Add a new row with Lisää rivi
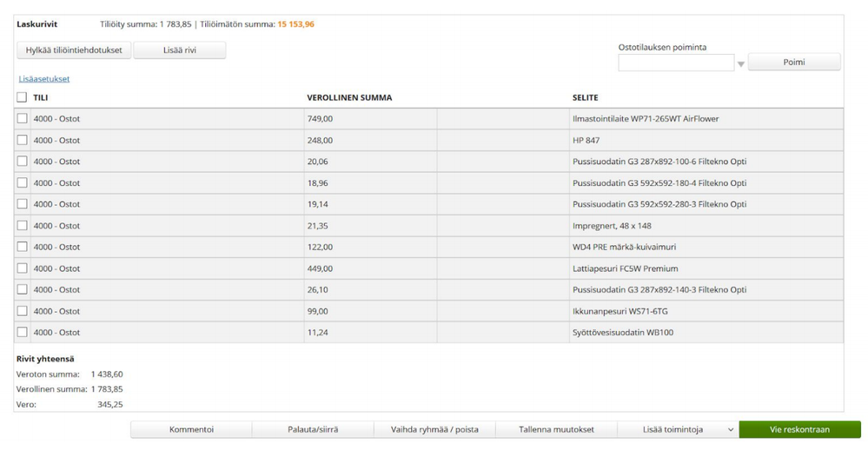 (x=180, y=50)
